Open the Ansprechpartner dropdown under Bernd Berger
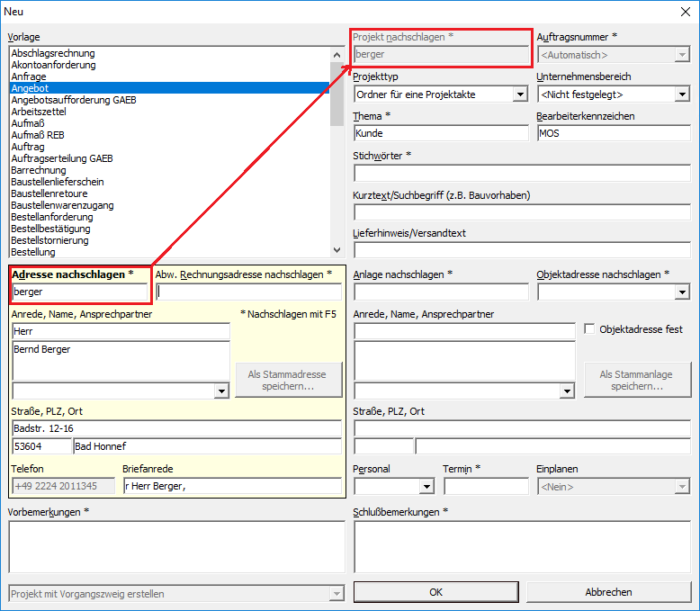This screenshot has height=611, width=700. tap(222, 391)
